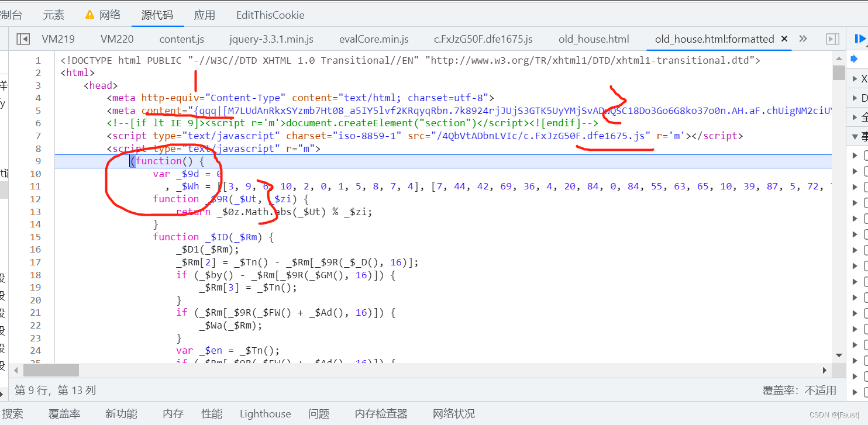Select the 源代码 panel tab

pyautogui.click(x=157, y=15)
